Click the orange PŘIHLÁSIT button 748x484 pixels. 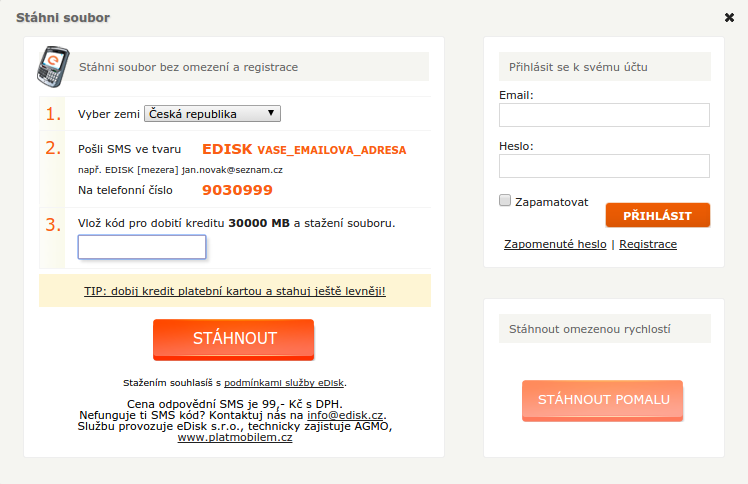point(658,216)
